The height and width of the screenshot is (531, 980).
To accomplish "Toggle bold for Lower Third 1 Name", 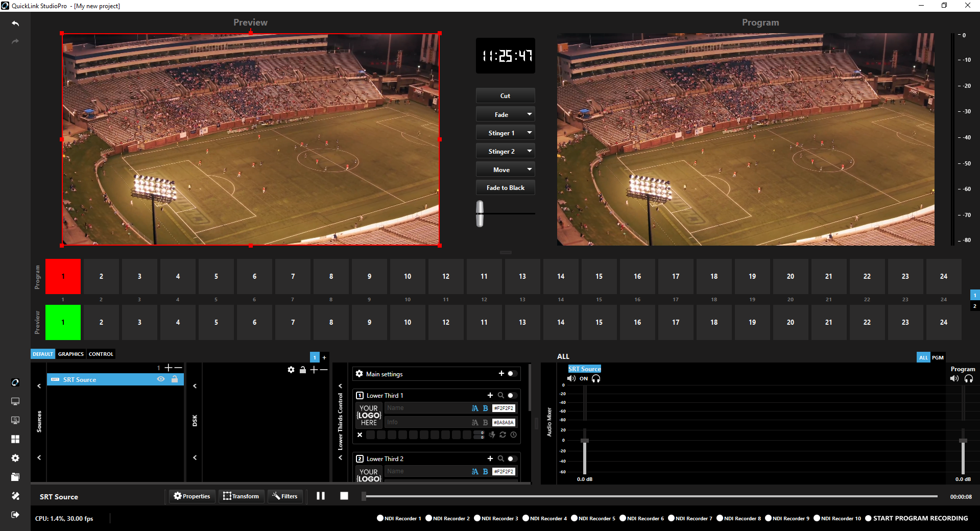I will [486, 408].
